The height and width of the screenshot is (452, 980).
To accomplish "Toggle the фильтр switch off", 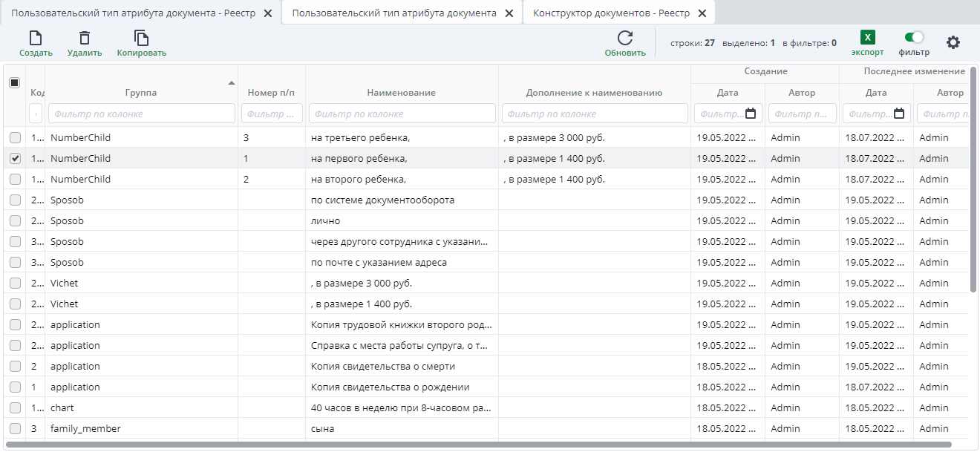I will click(915, 35).
